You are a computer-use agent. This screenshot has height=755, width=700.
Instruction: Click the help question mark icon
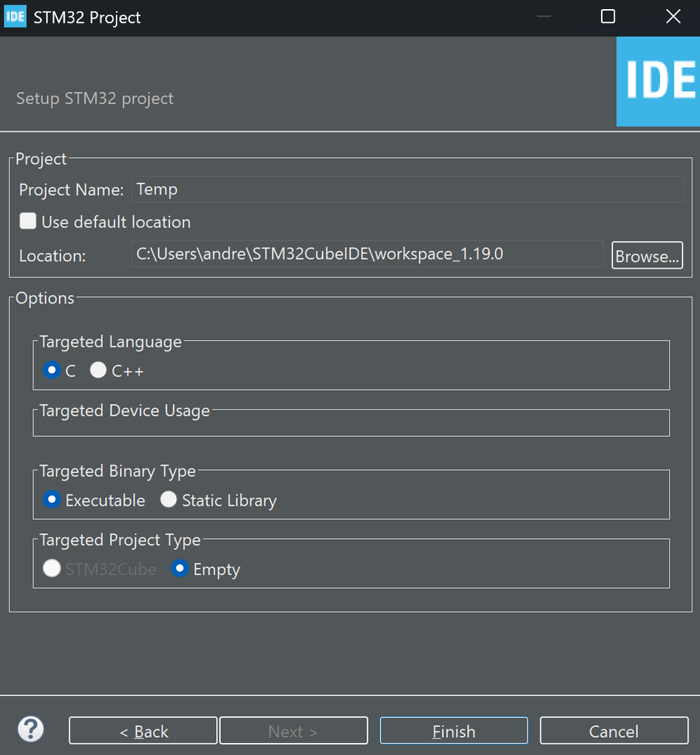tap(31, 729)
